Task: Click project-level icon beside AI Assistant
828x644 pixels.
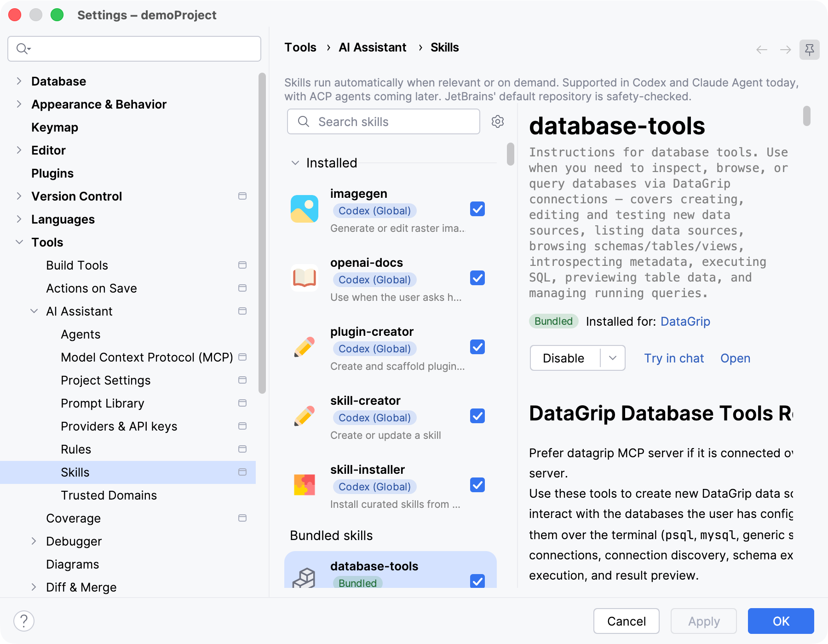Action: (242, 311)
